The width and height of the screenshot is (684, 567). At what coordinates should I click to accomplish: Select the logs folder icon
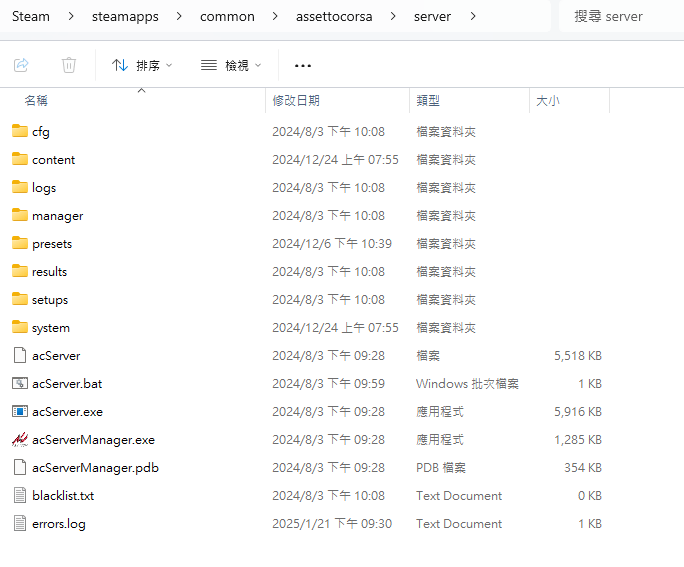coord(20,187)
